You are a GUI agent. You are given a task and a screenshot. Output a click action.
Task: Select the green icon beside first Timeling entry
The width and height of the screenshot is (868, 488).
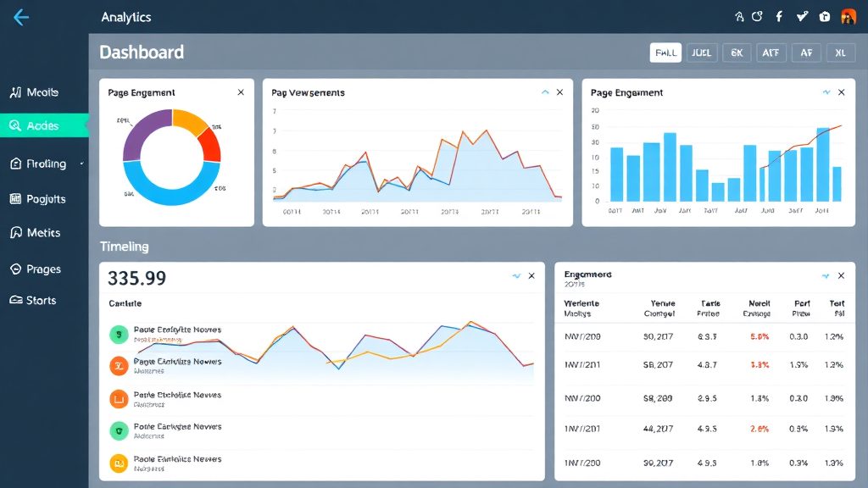(119, 334)
